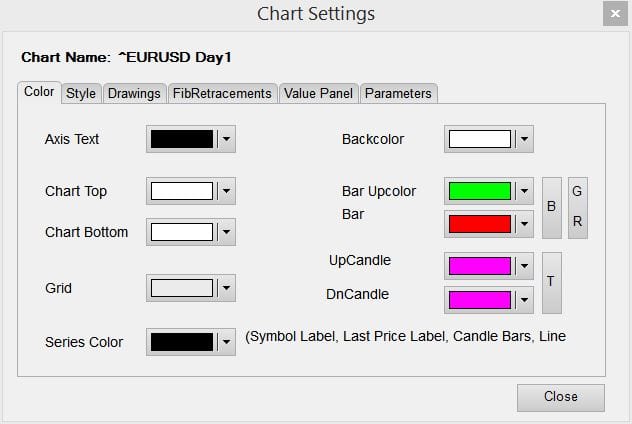
Task: Close the Chart Settings dialog with X
Action: pos(615,14)
